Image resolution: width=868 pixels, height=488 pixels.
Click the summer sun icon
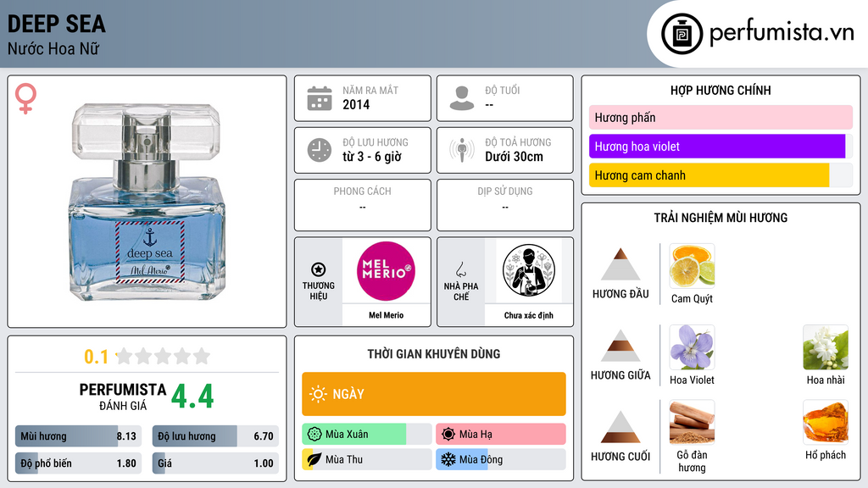(448, 435)
